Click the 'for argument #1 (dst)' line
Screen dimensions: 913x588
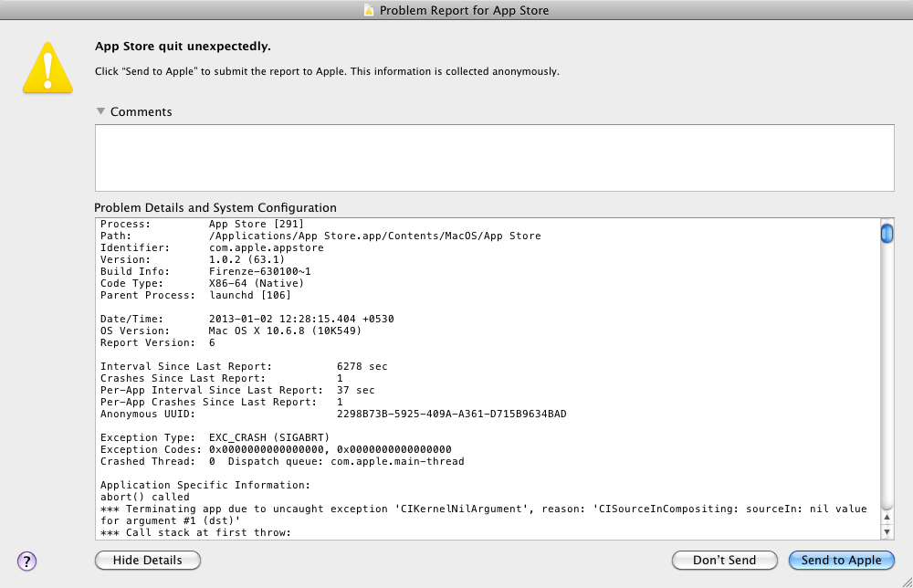pos(171,521)
